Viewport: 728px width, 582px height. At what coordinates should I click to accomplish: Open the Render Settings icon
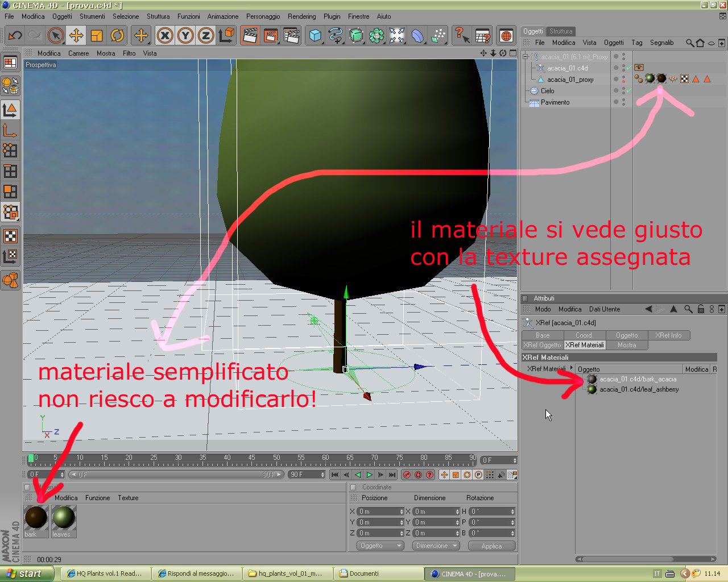point(291,36)
